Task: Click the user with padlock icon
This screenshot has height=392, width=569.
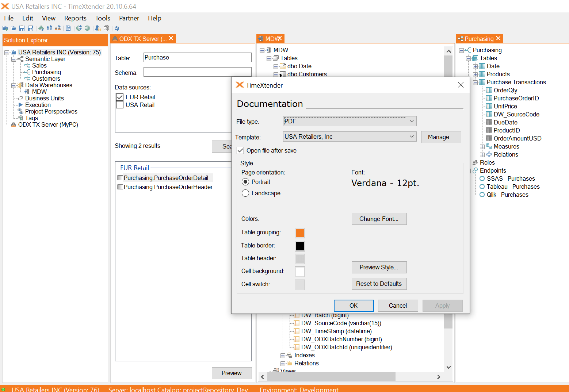Action: point(98,28)
